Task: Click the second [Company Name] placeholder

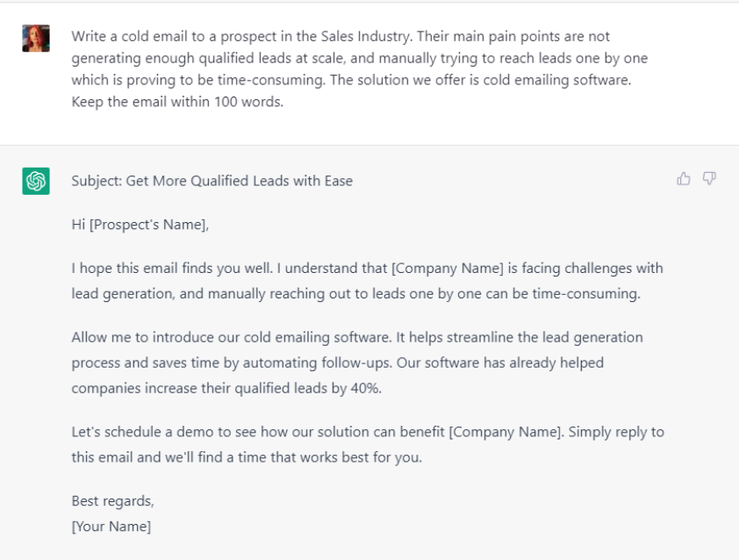Action: [x=506, y=431]
